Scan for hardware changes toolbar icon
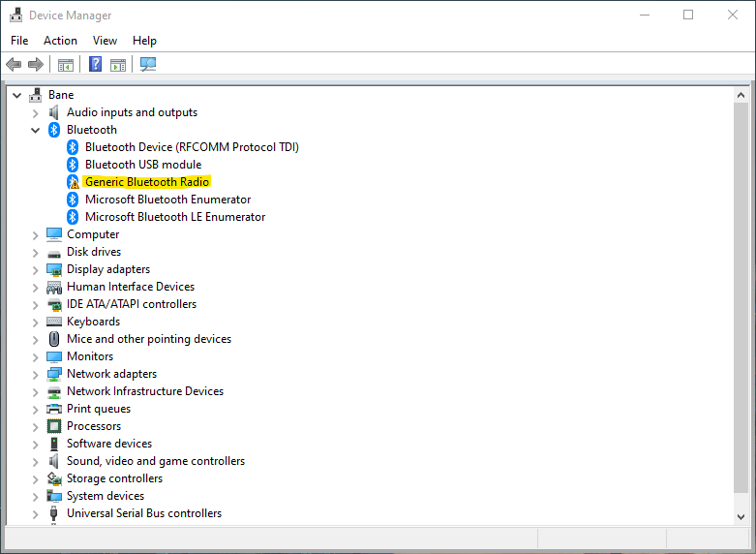The height and width of the screenshot is (554, 756). [x=148, y=64]
